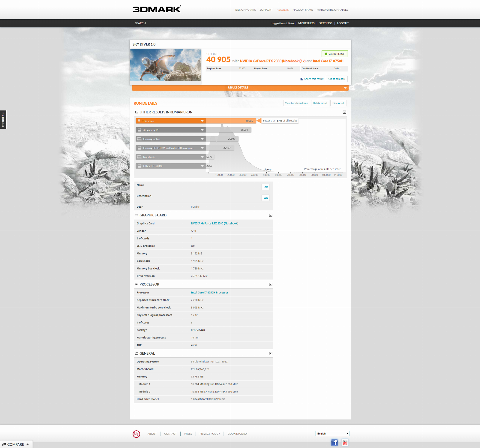Click the Add to compare button
480x448 pixels.
[x=337, y=79]
